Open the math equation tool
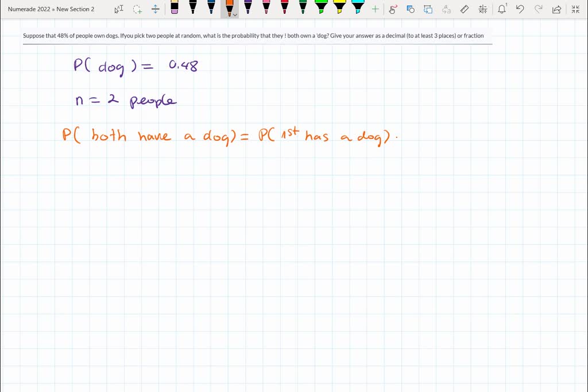Screen dimensions: 588x392 click(x=483, y=9)
